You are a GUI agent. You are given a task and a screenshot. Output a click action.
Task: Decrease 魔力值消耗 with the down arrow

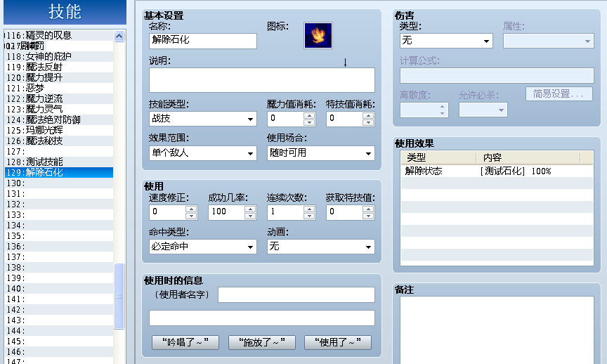click(x=309, y=122)
